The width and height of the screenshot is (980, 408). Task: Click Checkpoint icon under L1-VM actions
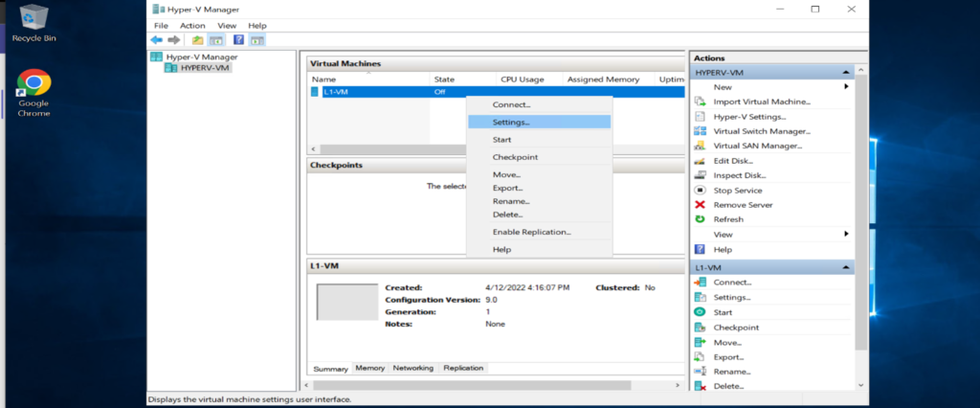(701, 328)
